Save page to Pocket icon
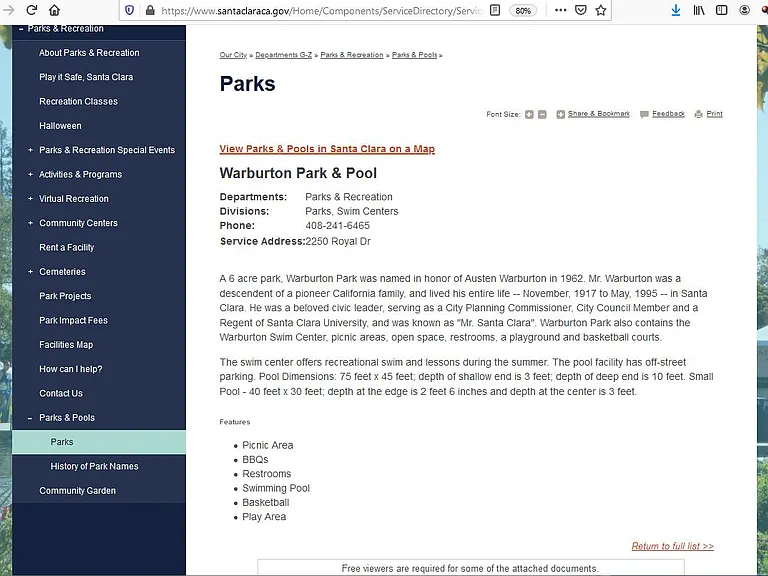Viewport: 768px width, 576px height. pyautogui.click(x=580, y=10)
